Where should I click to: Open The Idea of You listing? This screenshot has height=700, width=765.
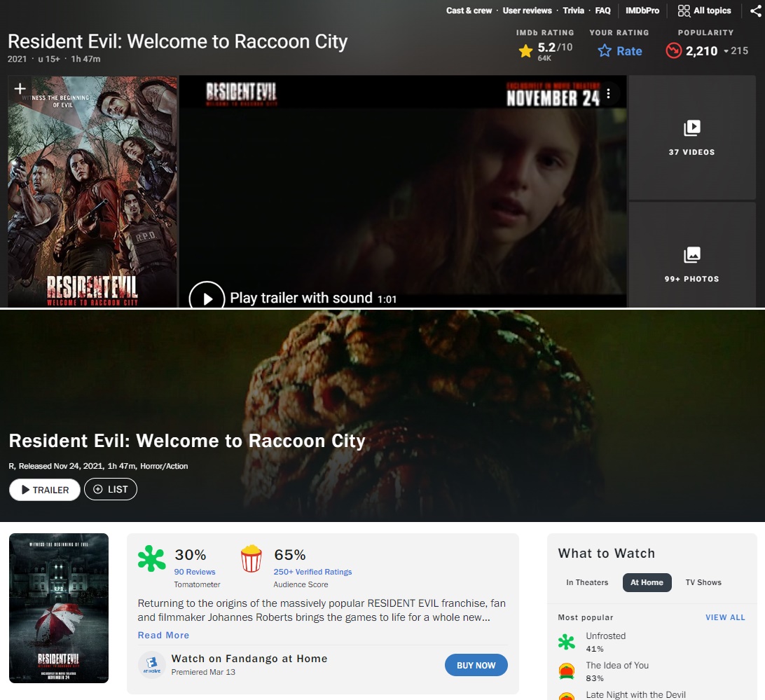[617, 666]
